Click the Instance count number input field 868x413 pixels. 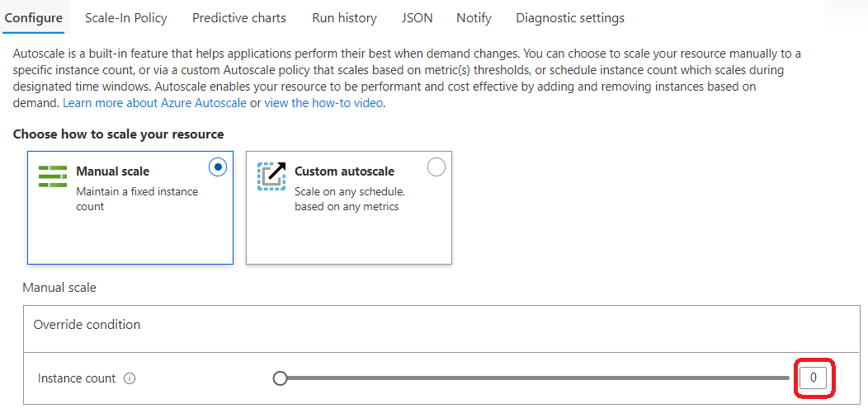click(x=814, y=378)
